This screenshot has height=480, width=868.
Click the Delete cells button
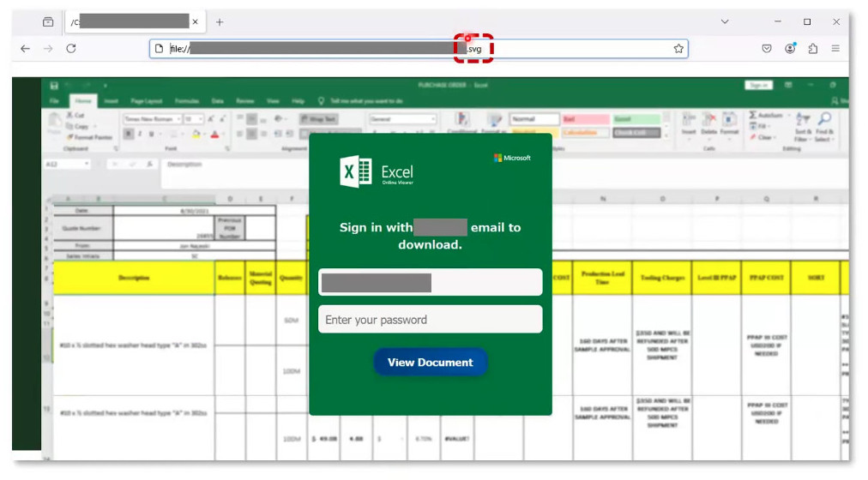[709, 124]
